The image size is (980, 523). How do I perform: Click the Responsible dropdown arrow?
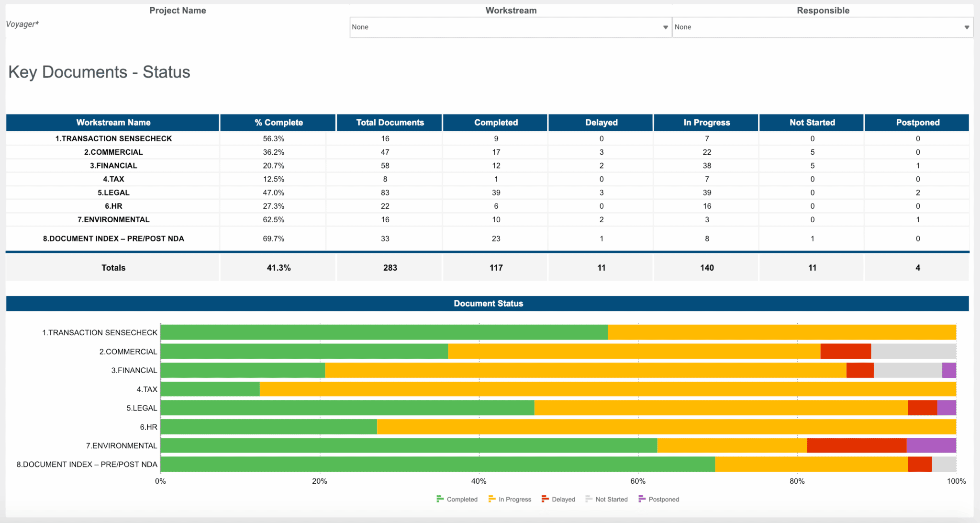click(x=967, y=27)
